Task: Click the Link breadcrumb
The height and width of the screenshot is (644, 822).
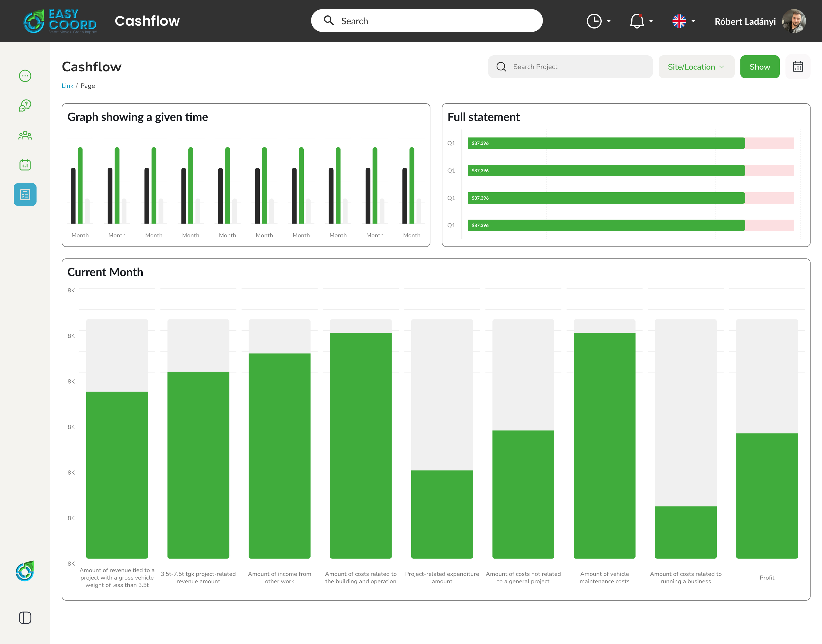Action: (67, 86)
